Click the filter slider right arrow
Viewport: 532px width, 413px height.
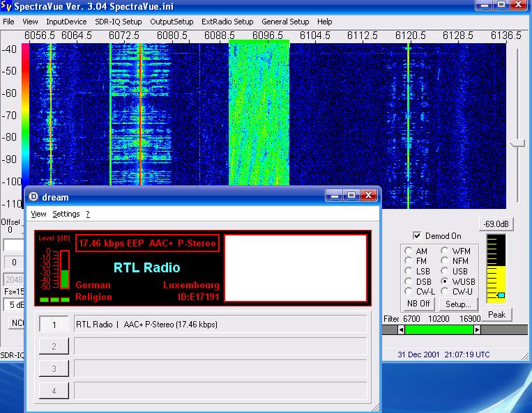(477, 329)
